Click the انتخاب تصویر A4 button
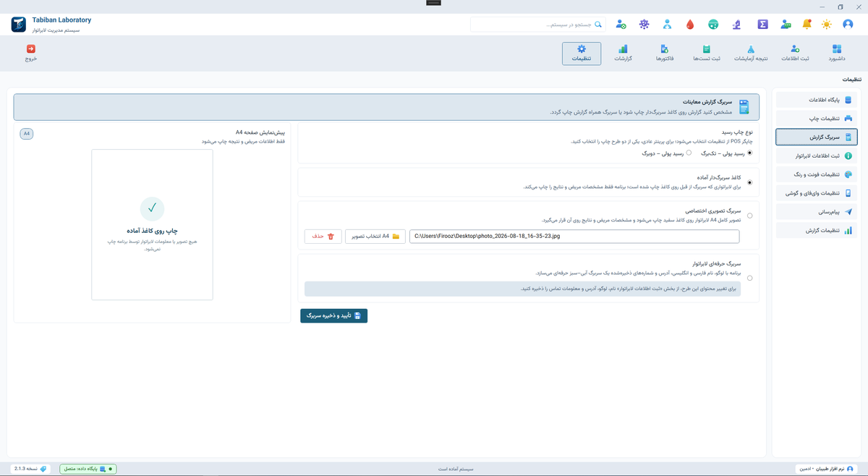The height and width of the screenshot is (476, 868). click(x=375, y=237)
